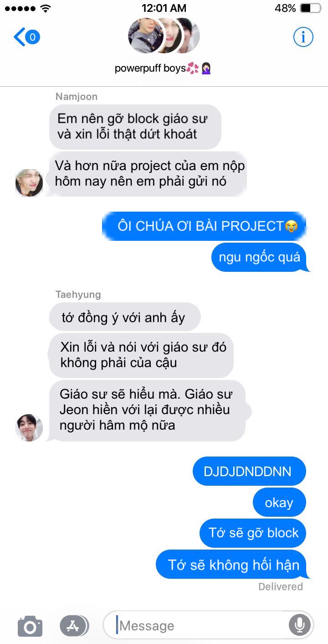The width and height of the screenshot is (328, 644).
Task: Tap Taehyung's avatar beside his message
Action: coord(29,428)
